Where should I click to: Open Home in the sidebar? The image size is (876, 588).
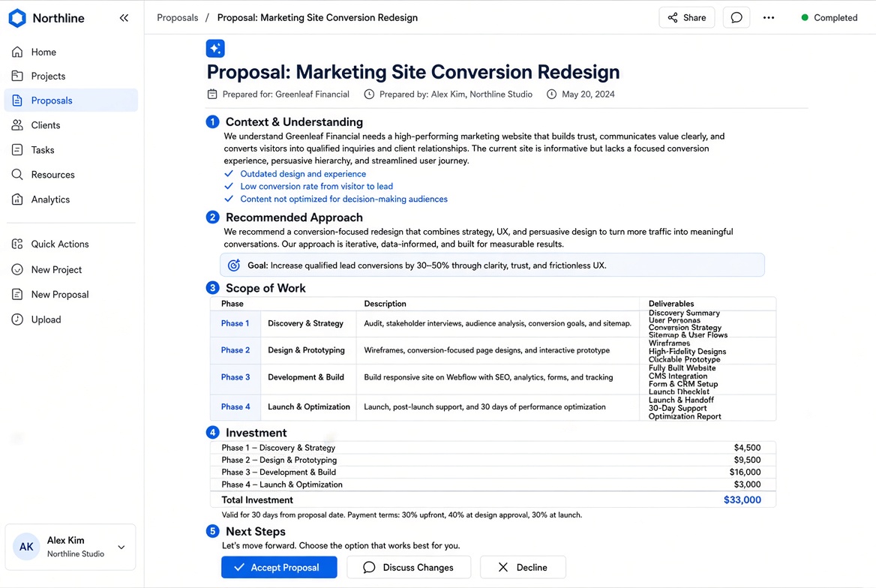[x=71, y=52]
